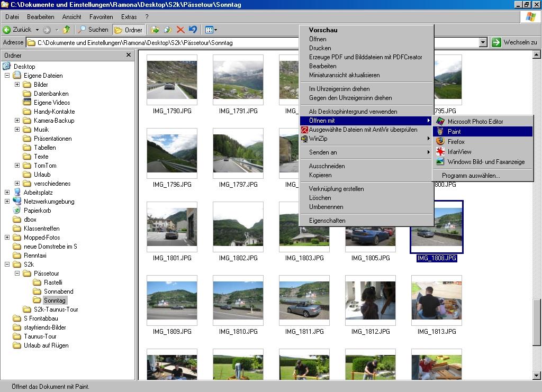The height and width of the screenshot is (392, 542).
Task: Click the blue Undo arrow icon
Action: (x=193, y=30)
